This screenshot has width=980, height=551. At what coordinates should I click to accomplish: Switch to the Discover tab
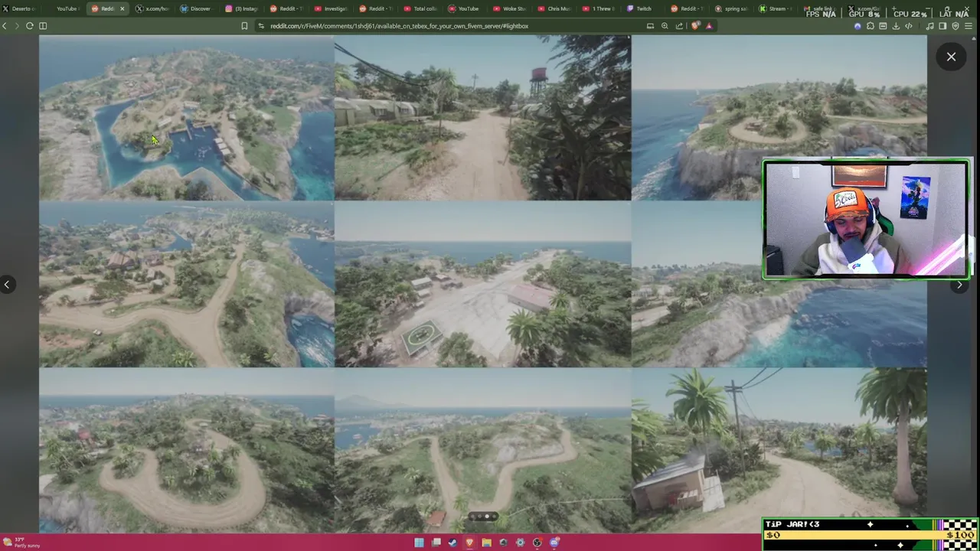pyautogui.click(x=195, y=8)
